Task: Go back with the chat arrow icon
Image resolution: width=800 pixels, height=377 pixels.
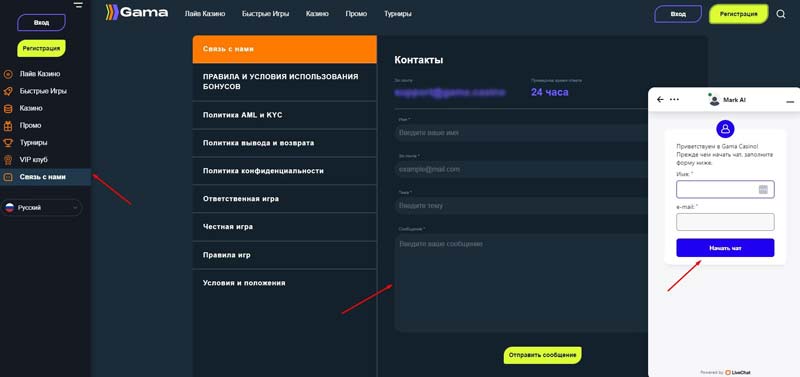Action: coord(660,99)
